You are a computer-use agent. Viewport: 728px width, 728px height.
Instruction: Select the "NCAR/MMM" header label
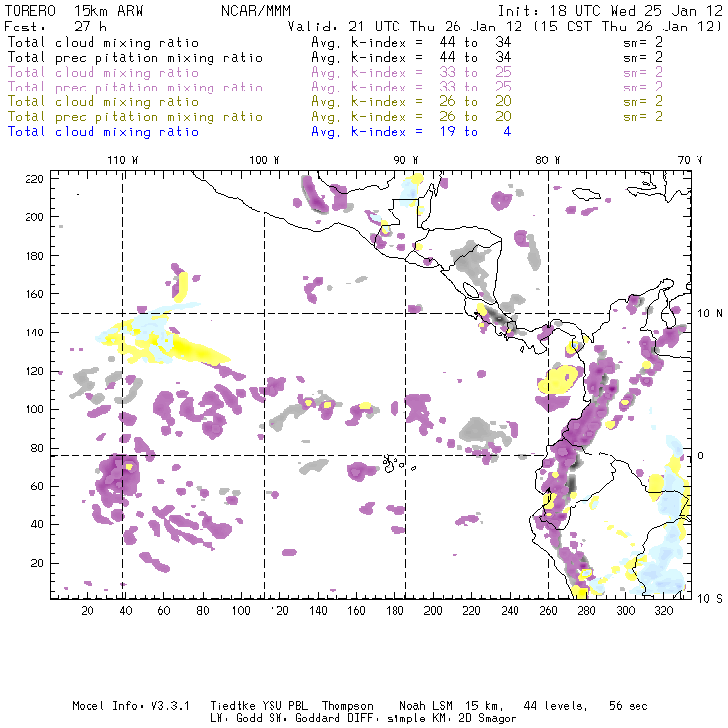[x=257, y=11]
